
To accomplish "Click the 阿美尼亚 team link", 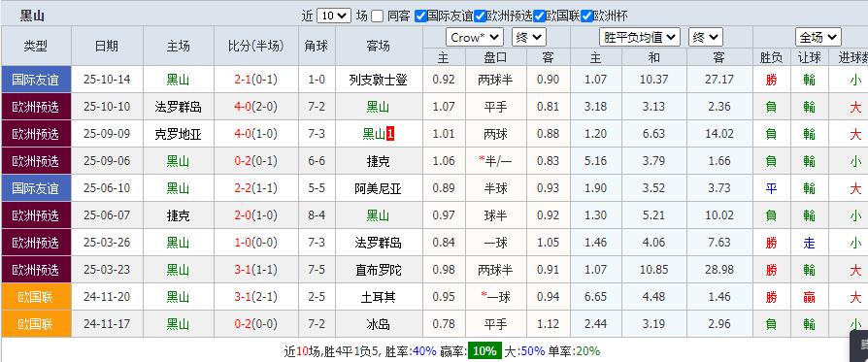I will 378,188.
